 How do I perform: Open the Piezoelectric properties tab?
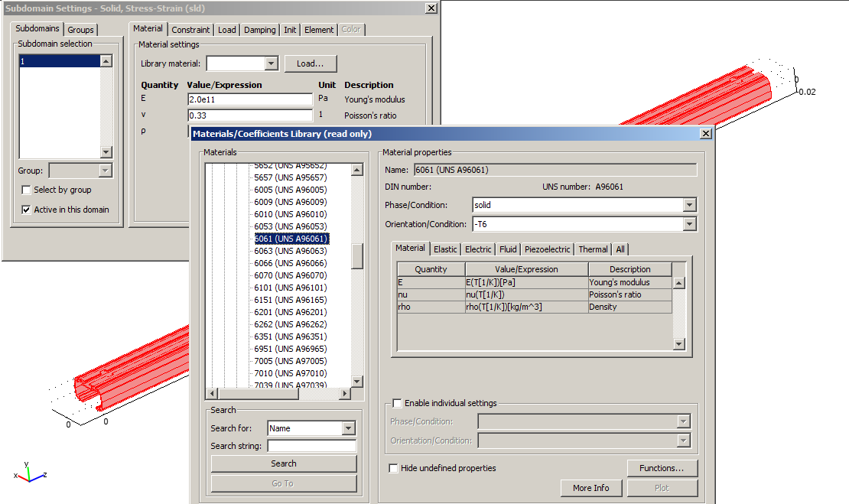[x=547, y=249]
